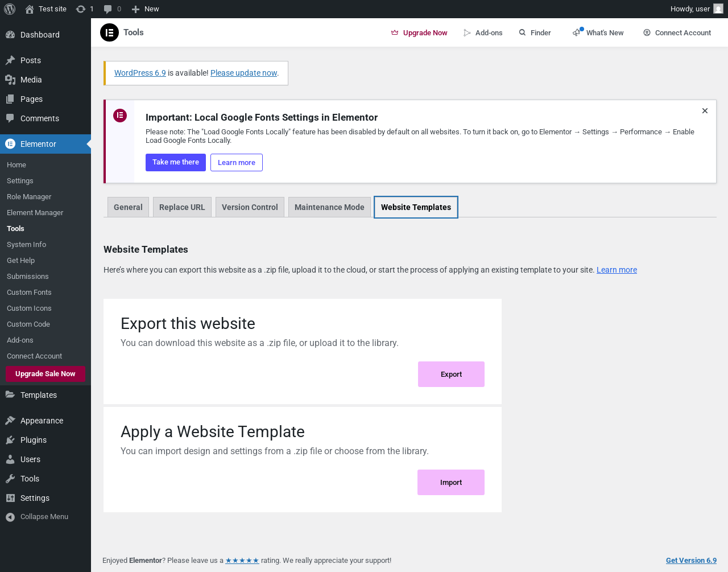Open the Templates sidebar menu
Image resolution: width=728 pixels, height=572 pixels.
coord(39,395)
